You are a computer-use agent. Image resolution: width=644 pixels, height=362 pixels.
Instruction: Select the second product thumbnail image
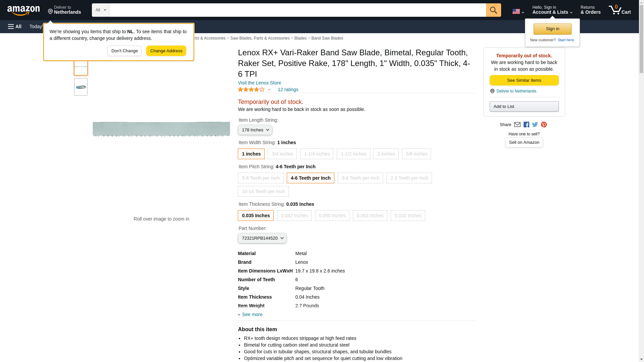81,87
